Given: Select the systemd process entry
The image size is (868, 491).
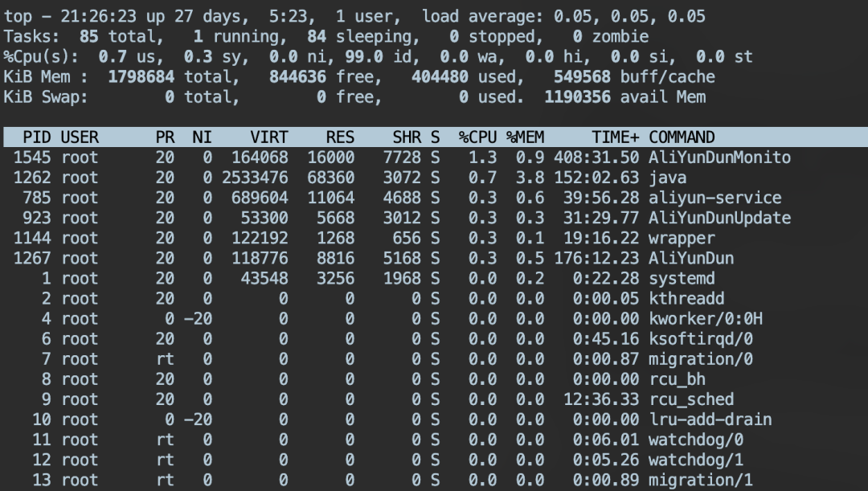Looking at the screenshot, I should tap(682, 278).
